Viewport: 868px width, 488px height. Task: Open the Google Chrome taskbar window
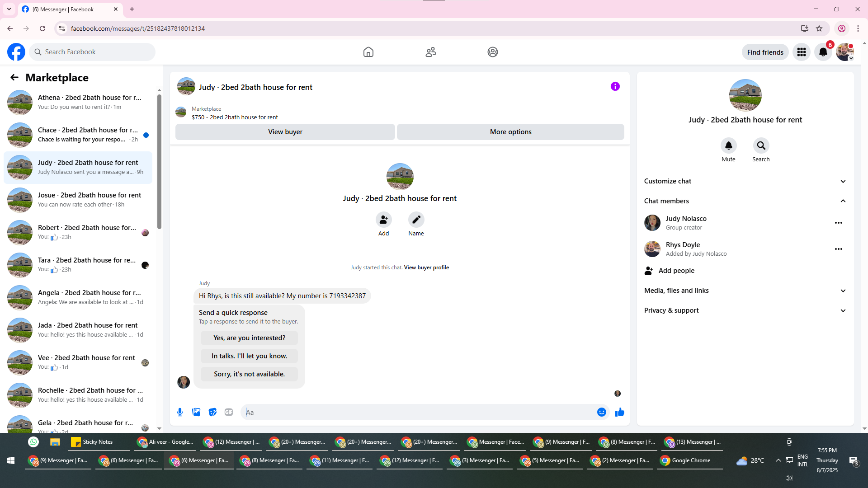690,460
